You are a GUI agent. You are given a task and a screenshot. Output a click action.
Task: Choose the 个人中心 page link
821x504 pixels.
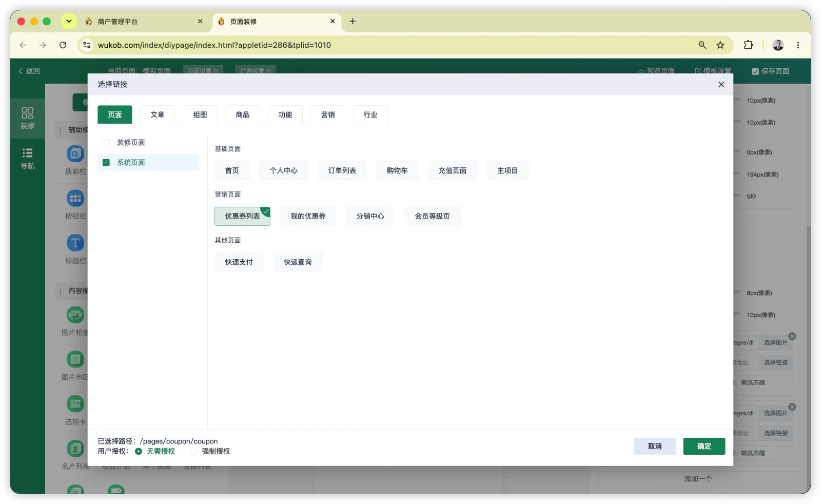284,170
